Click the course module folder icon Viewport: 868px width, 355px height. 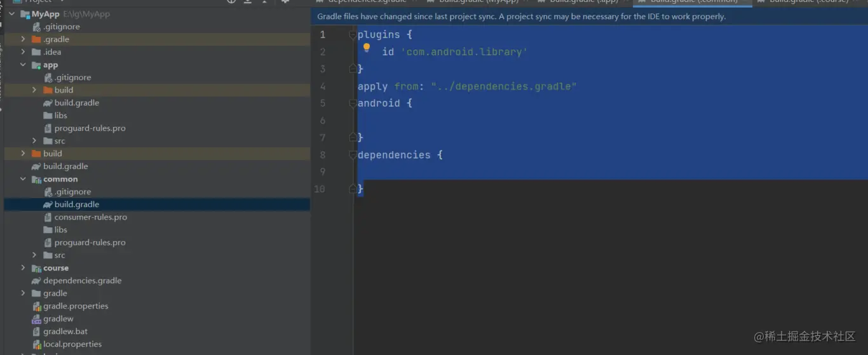tap(37, 268)
